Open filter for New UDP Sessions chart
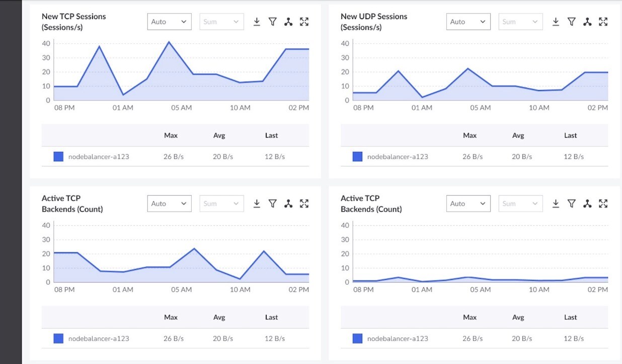This screenshot has height=364, width=622. (571, 22)
